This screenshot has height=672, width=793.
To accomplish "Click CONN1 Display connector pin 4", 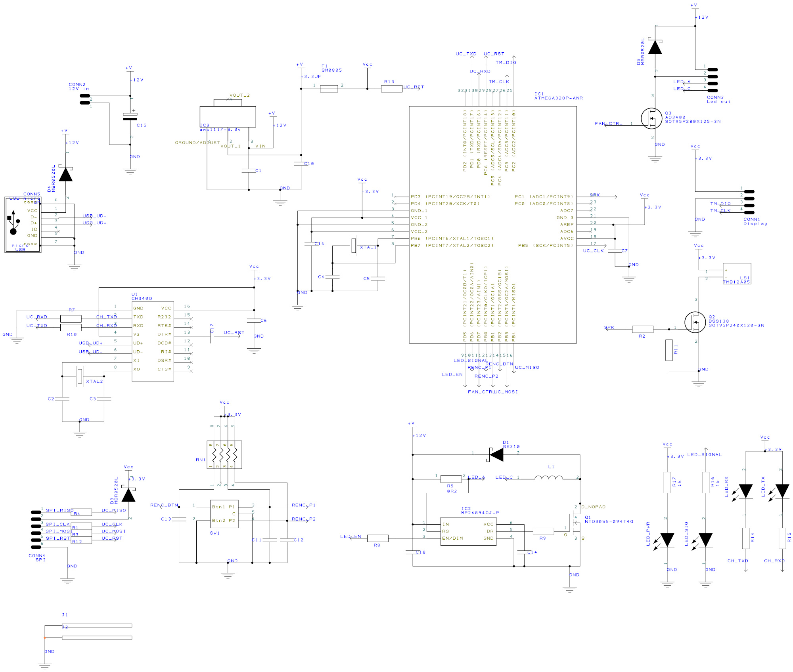I will click(x=749, y=212).
